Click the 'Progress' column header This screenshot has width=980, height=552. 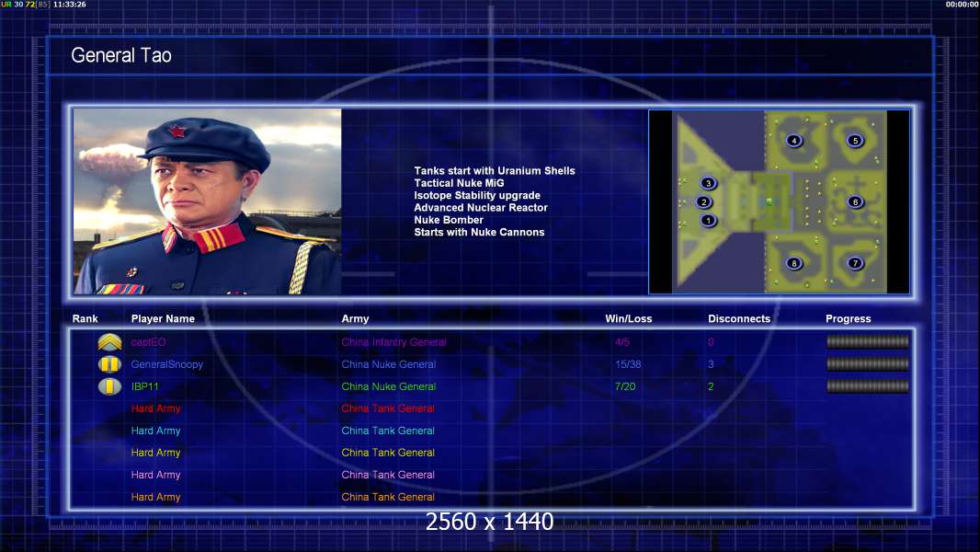click(849, 319)
